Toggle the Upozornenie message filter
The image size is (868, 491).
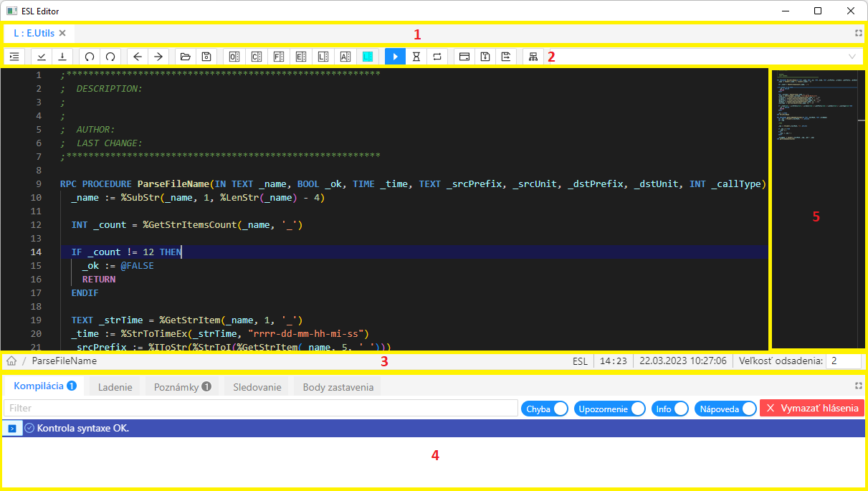[609, 409]
